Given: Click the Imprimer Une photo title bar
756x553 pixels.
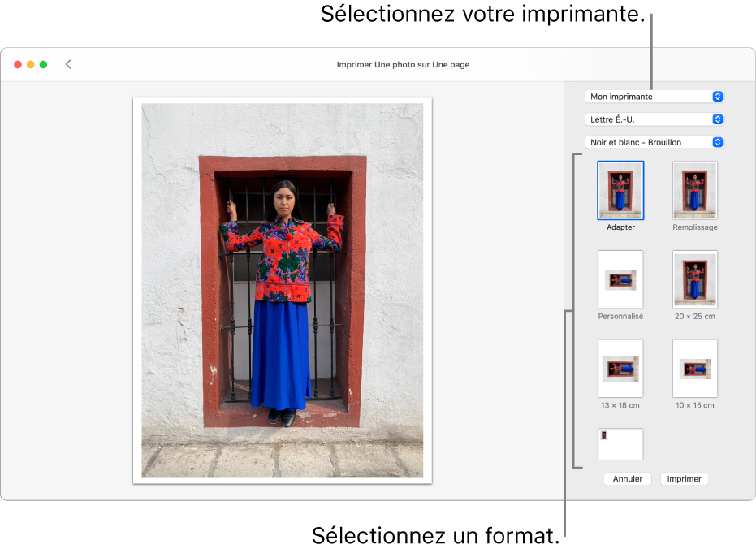Looking at the screenshot, I should 403,64.
